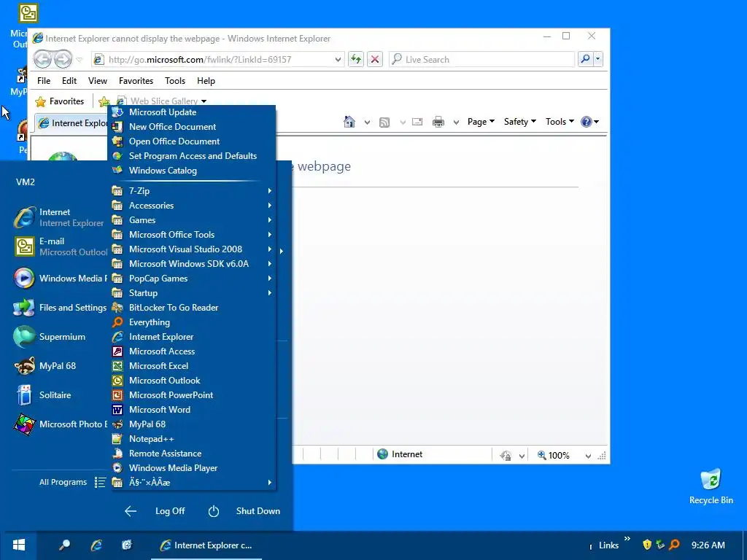This screenshot has height=560, width=747.
Task: Click the Favorites button with star
Action: click(x=60, y=101)
